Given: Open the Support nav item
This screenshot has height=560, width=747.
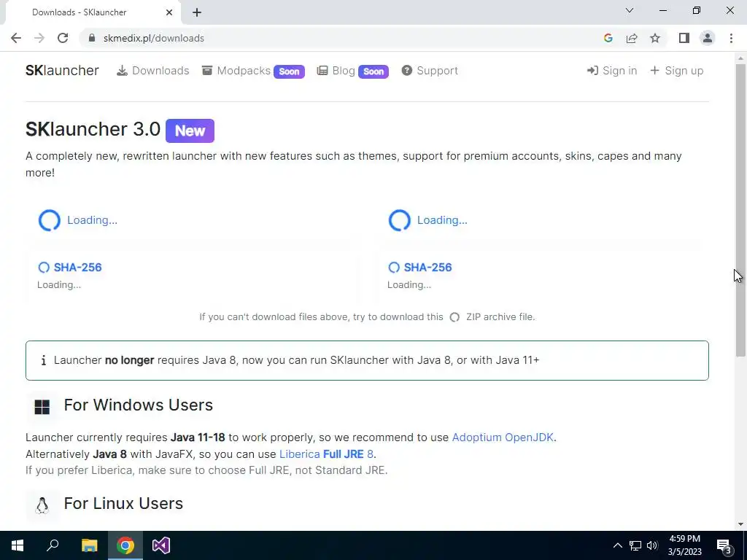Looking at the screenshot, I should point(430,71).
